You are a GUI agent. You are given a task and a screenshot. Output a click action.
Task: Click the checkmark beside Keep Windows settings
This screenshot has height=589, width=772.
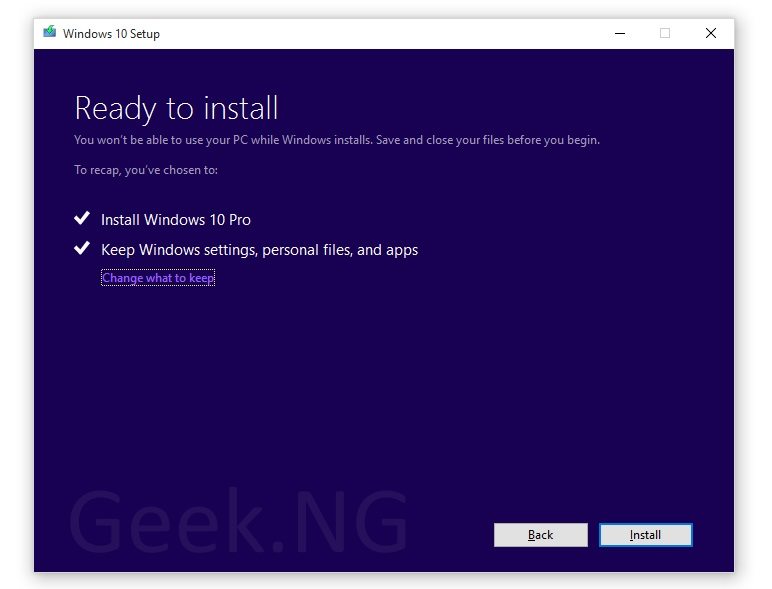pos(82,248)
